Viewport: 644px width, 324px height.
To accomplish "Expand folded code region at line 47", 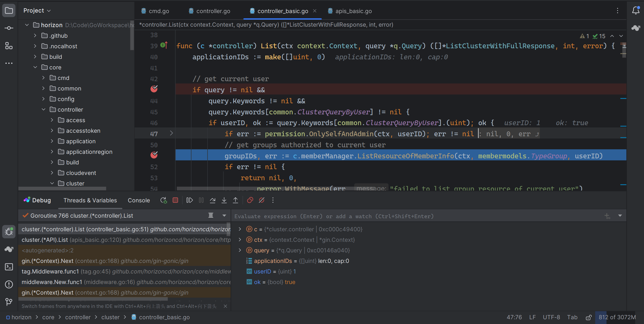I will 171,133.
